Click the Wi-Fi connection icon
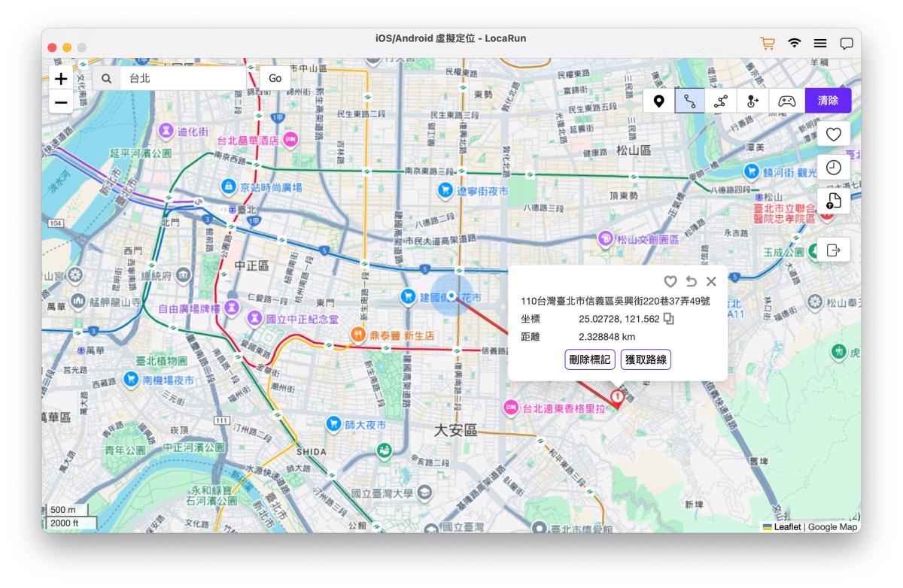903x588 pixels. click(x=795, y=44)
